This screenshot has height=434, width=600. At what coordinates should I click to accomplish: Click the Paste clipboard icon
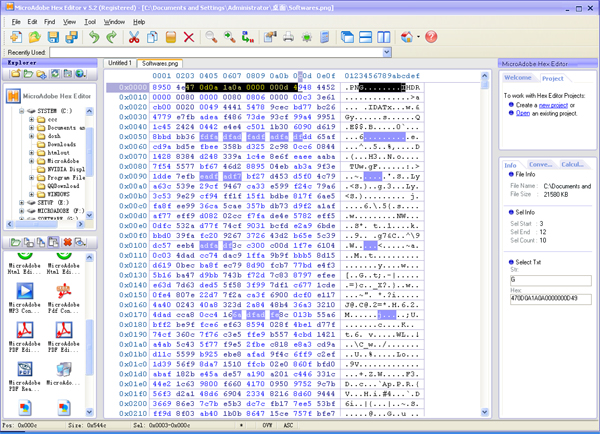(171, 37)
